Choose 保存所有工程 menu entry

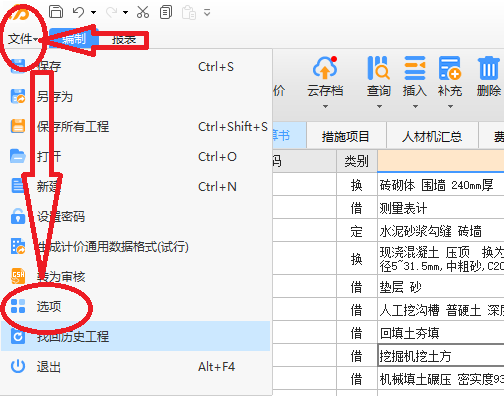pos(135,127)
